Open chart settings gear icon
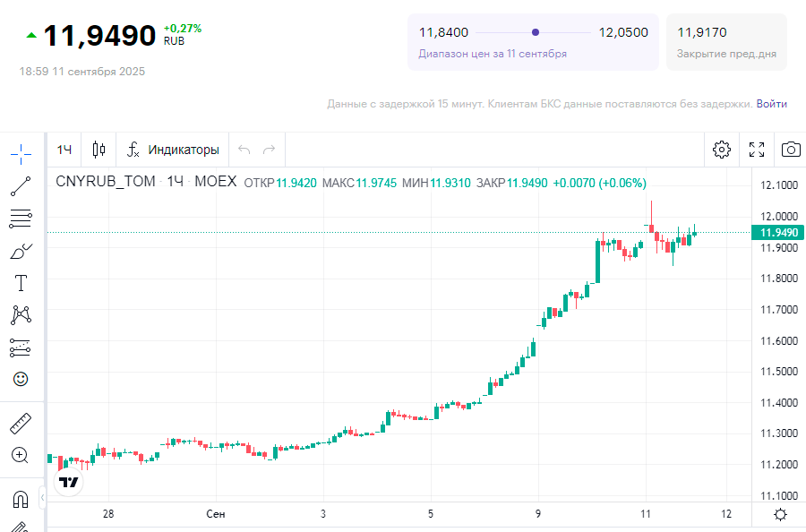The image size is (806, 532). tap(722, 150)
